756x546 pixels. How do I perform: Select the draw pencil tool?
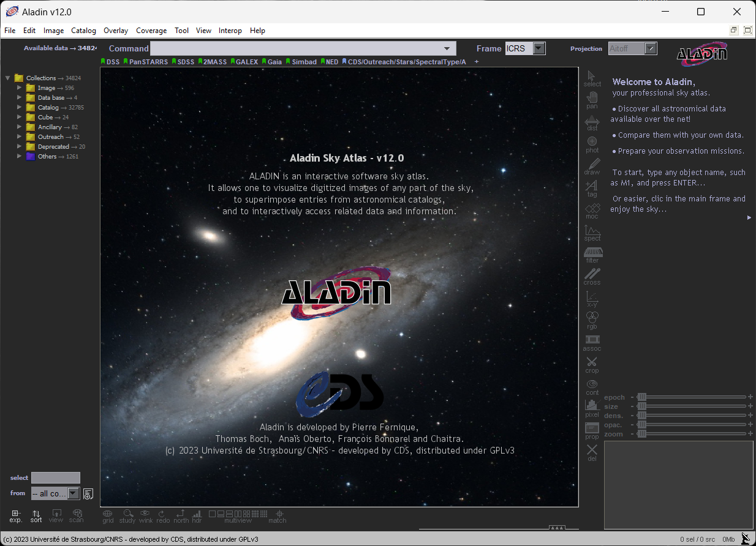(592, 166)
